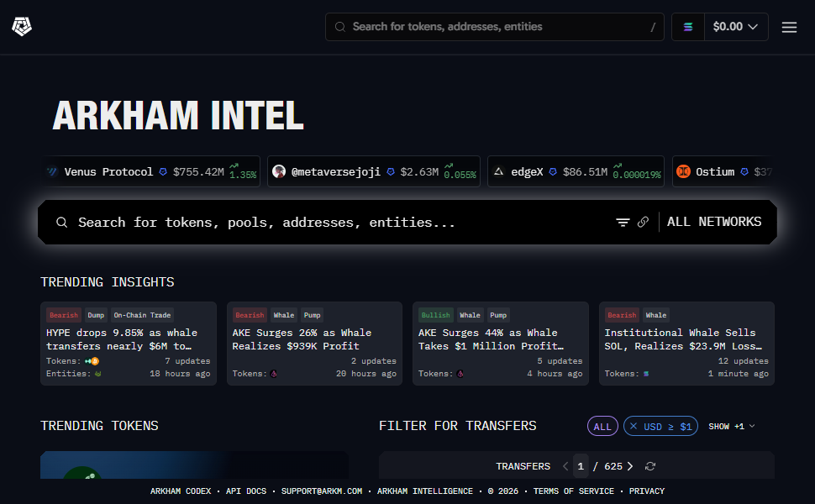Open the edgeX ticker entry

576,171
